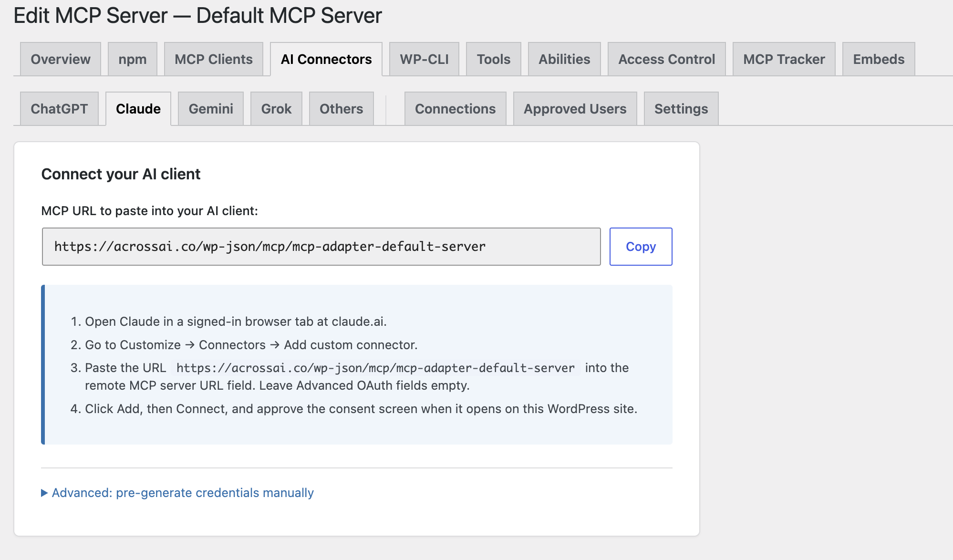Viewport: 953px width, 560px height.
Task: Click the Copy button for MCP URL
Action: 641,247
